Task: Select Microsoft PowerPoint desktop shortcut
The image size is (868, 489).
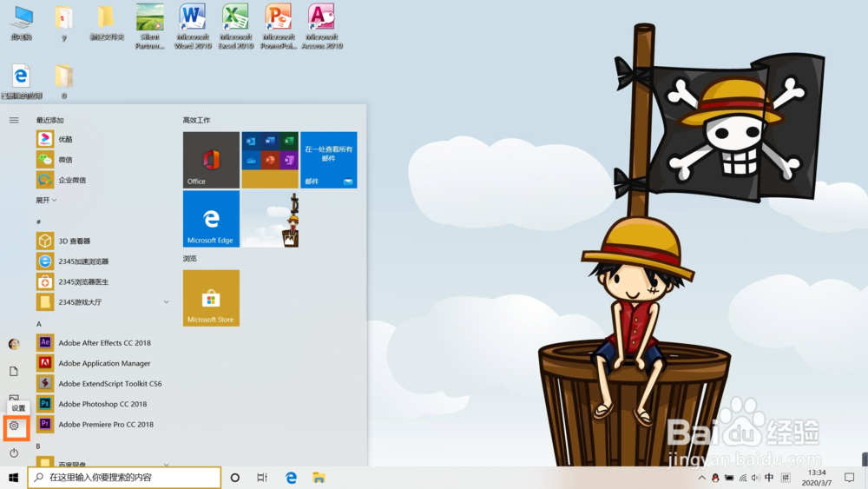Action: [279, 26]
